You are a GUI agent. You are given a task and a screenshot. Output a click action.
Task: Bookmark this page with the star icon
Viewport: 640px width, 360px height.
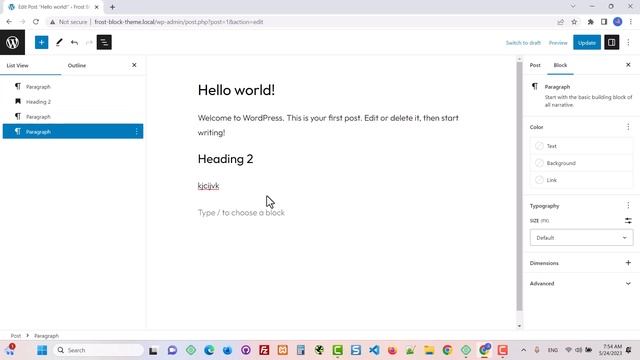[x=574, y=22]
